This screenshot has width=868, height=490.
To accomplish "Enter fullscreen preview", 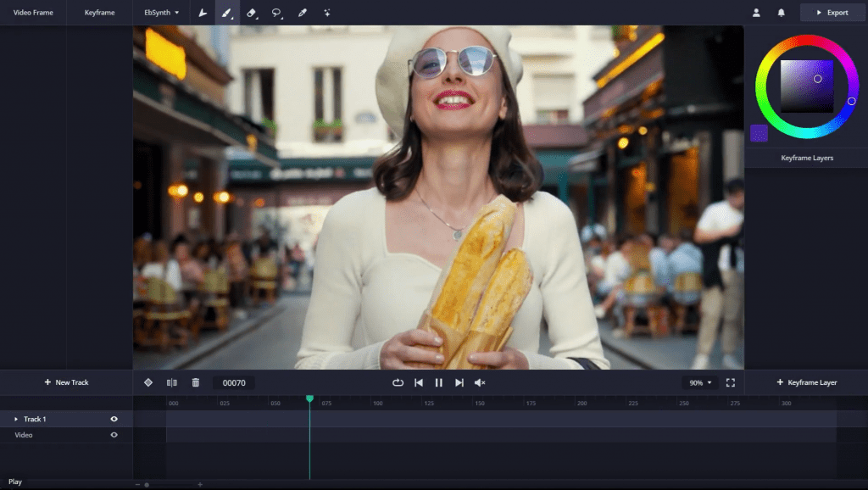I will click(x=731, y=382).
